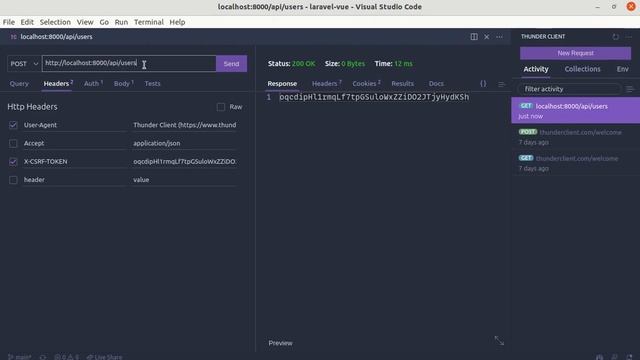Viewport: 640px width, 360px height.
Task: Expand response panel with diagonal arrow icon
Action: coord(499,340)
